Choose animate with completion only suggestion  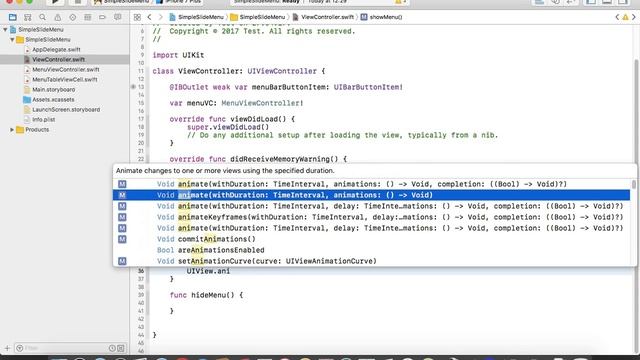click(371, 184)
